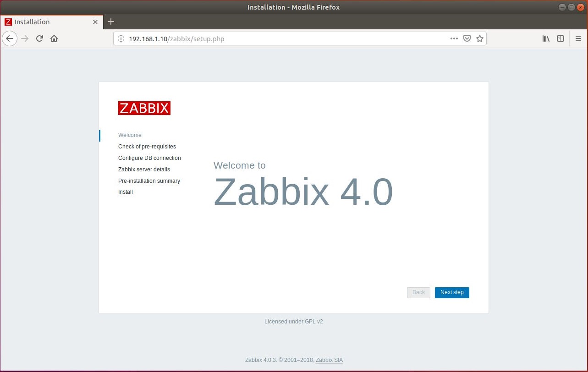Save page to Pocket

[x=467, y=39]
